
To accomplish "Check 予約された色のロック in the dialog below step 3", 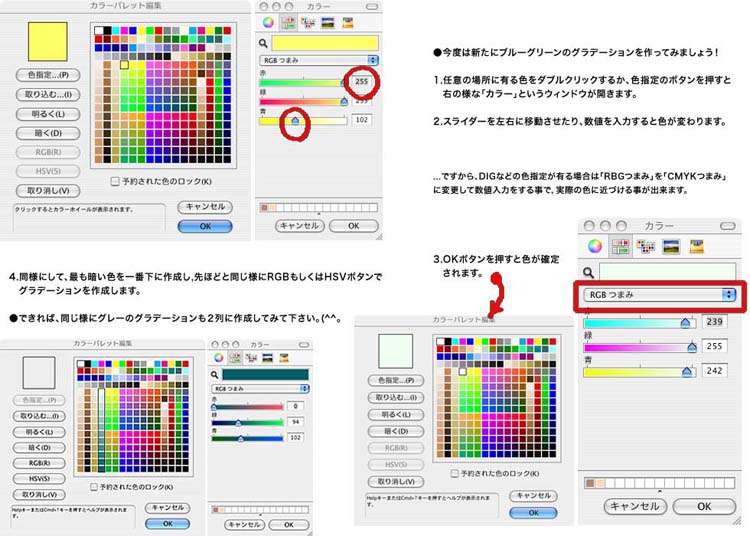I will click(x=455, y=473).
